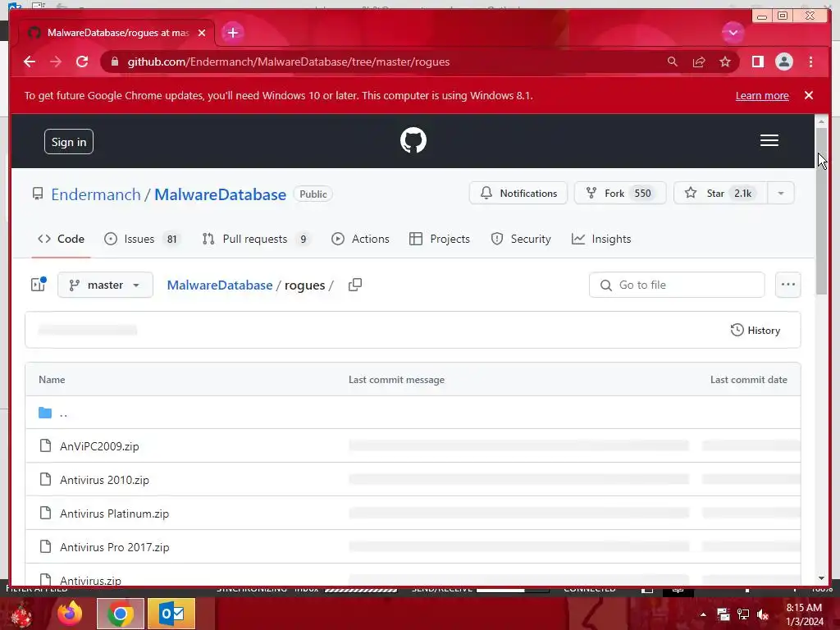Fork the repository with Fork button
Screen dimensions: 840x630
(620, 193)
